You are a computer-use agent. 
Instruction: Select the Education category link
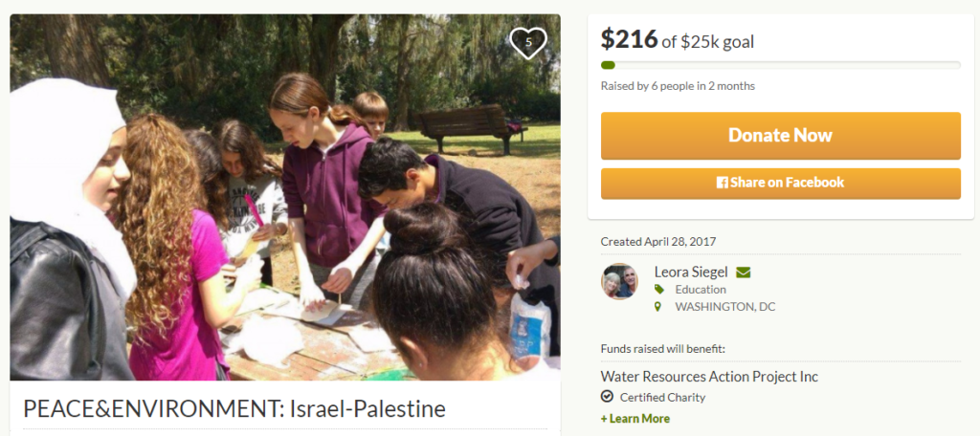coord(701,289)
